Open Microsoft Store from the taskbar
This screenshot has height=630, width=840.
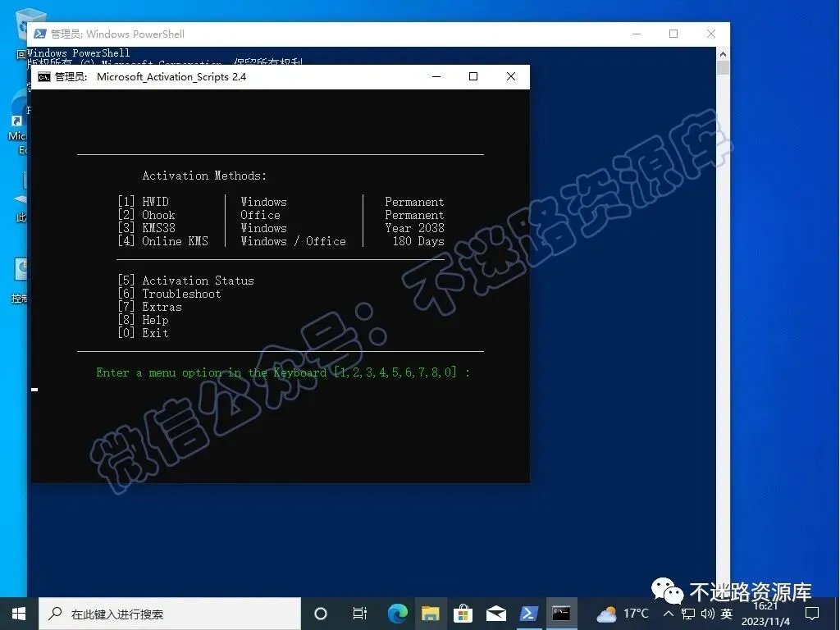[463, 614]
